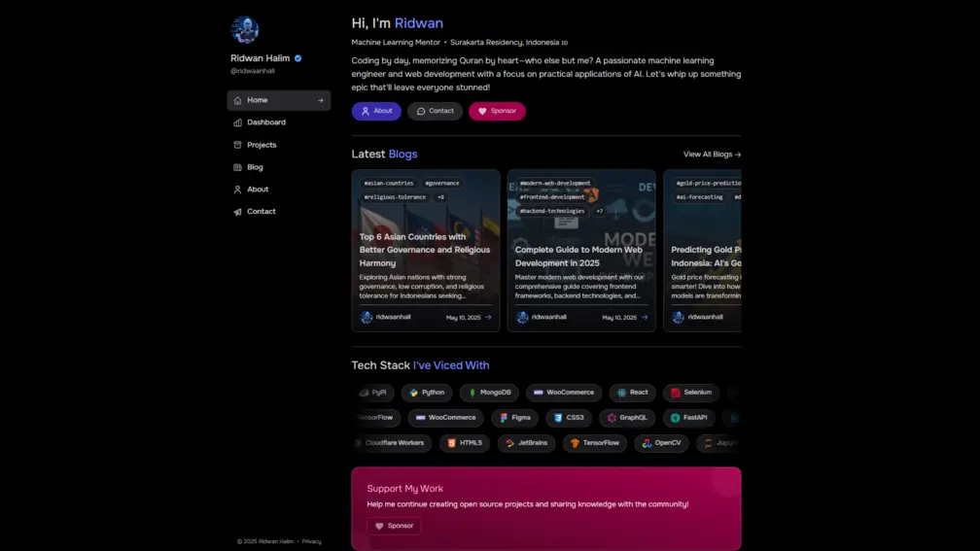Screen dimensions: 980x551
Task: Click Sponsor button in Support My Work card
Action: [x=394, y=526]
